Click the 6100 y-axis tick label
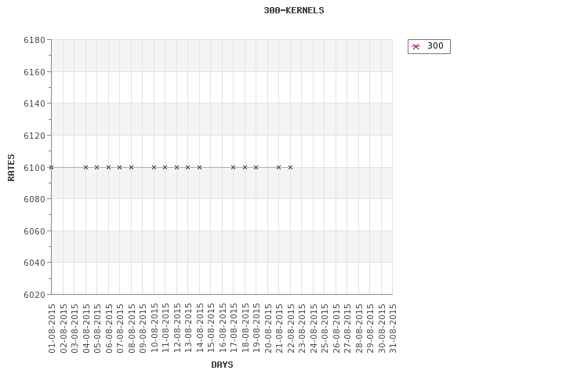This screenshot has width=588, height=392. click(x=34, y=168)
